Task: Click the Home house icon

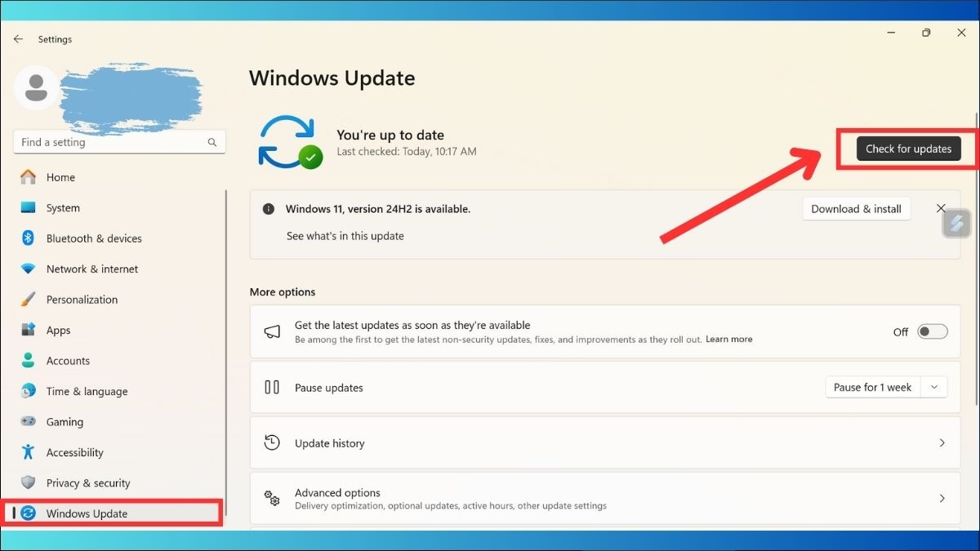Action: 29,177
